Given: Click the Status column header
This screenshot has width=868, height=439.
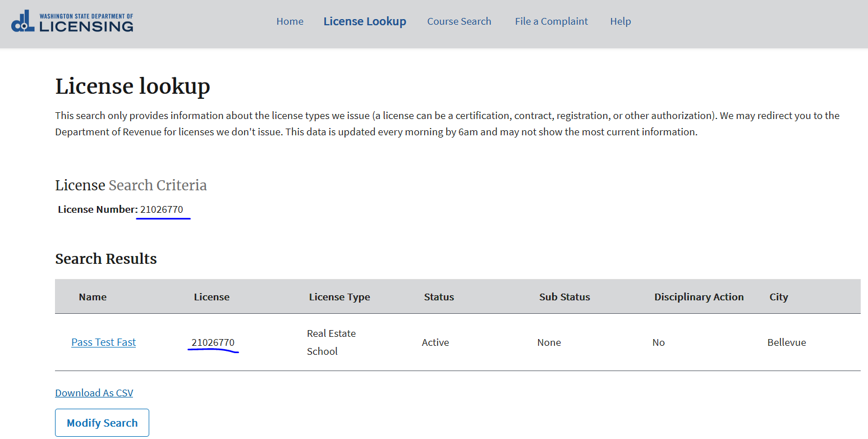Looking at the screenshot, I should (x=439, y=297).
